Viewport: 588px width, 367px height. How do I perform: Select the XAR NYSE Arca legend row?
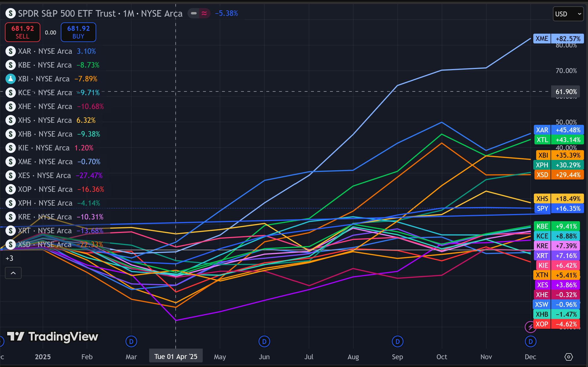45,51
